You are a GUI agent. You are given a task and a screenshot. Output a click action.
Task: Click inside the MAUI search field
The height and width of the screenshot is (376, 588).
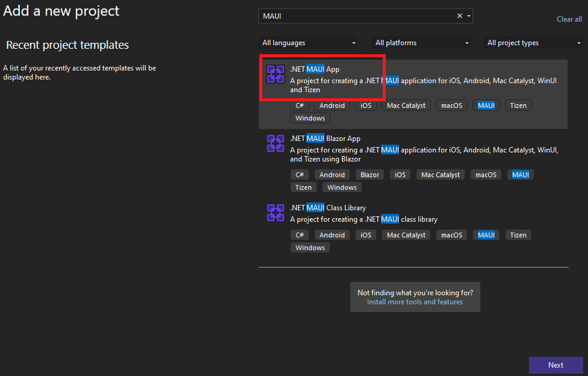pyautogui.click(x=355, y=16)
